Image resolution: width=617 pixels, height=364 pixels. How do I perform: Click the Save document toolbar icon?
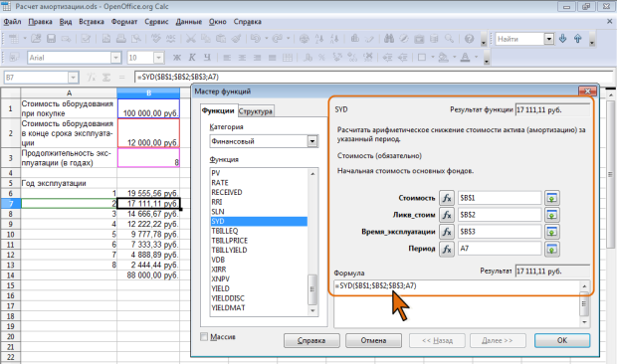tap(51, 39)
